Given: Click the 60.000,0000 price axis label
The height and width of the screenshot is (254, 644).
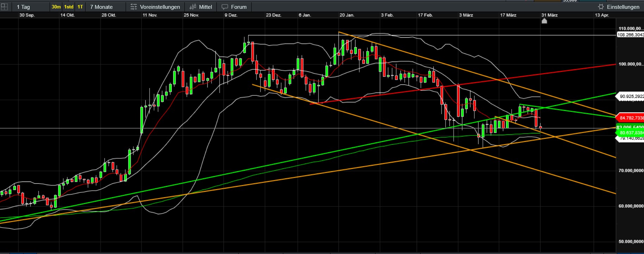Looking at the screenshot, I should [x=631, y=206].
